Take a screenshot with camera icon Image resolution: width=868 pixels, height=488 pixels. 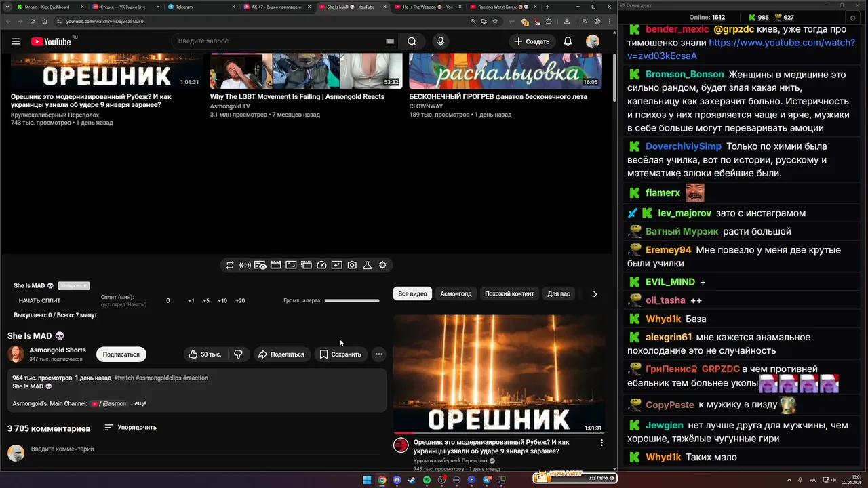(352, 265)
